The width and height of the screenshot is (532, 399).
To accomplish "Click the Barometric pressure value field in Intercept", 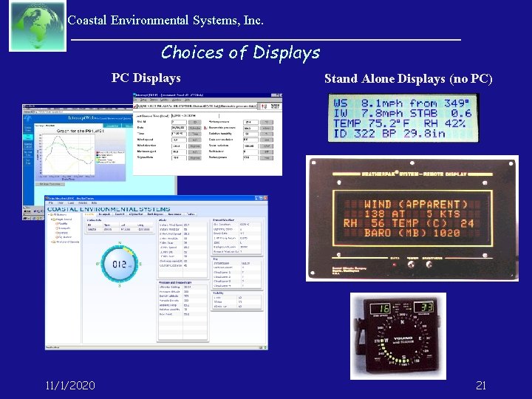I will click(250, 128).
